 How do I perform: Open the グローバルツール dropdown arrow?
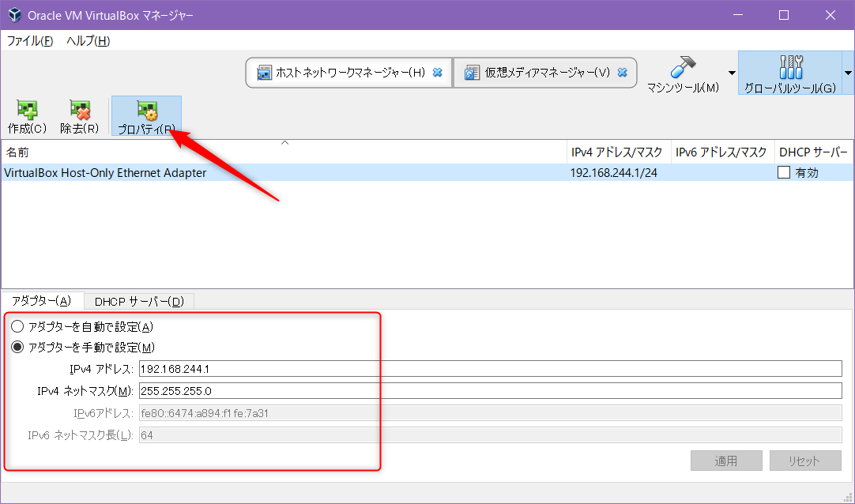[x=848, y=71]
